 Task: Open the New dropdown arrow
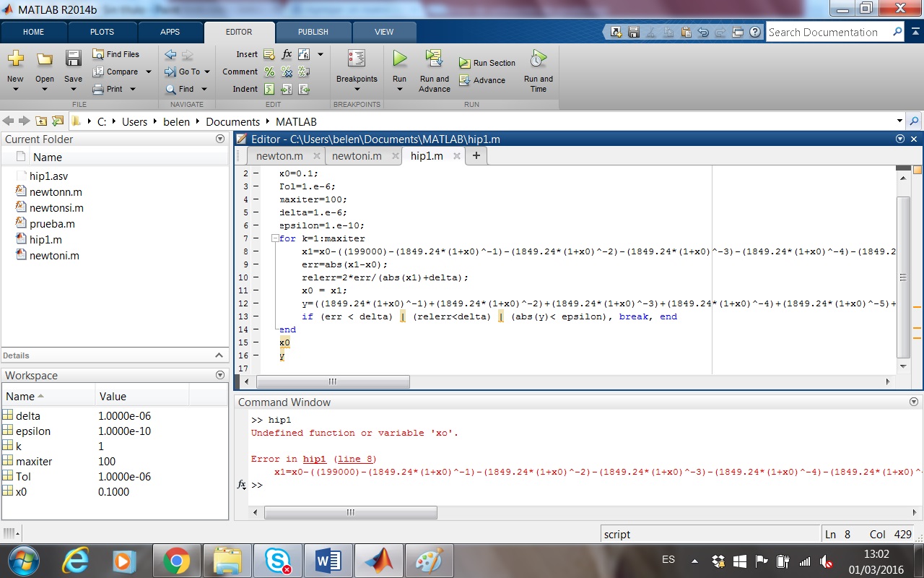click(x=15, y=90)
